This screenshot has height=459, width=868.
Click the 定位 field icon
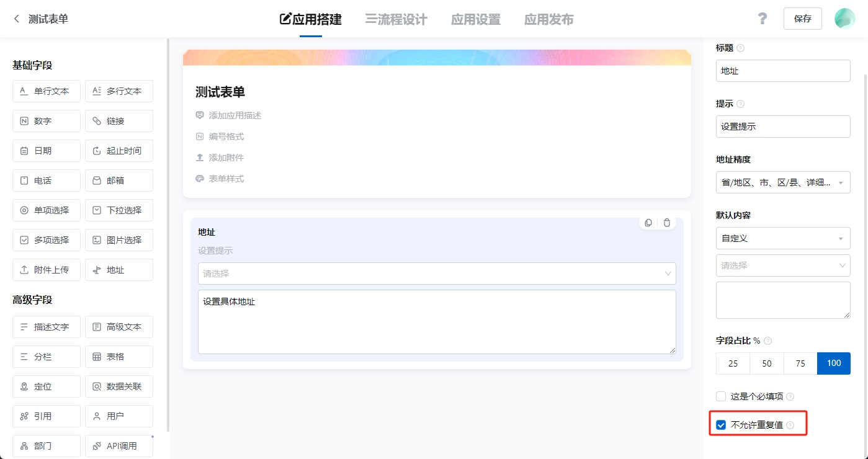(x=46, y=386)
